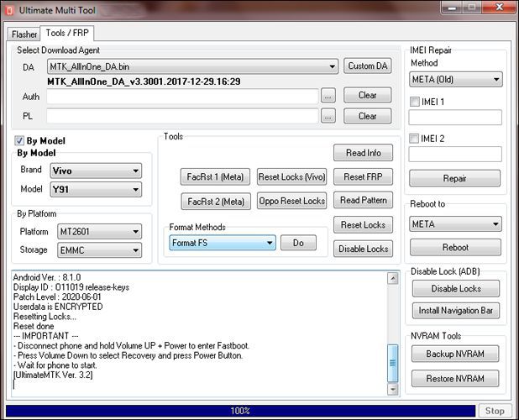The height and width of the screenshot is (420, 519).
Task: Select the Tools / FRP tab
Action: click(67, 33)
